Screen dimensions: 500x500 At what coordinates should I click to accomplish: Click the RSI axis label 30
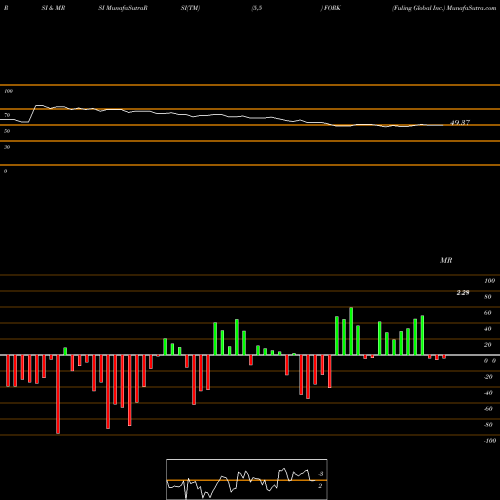tap(7, 147)
